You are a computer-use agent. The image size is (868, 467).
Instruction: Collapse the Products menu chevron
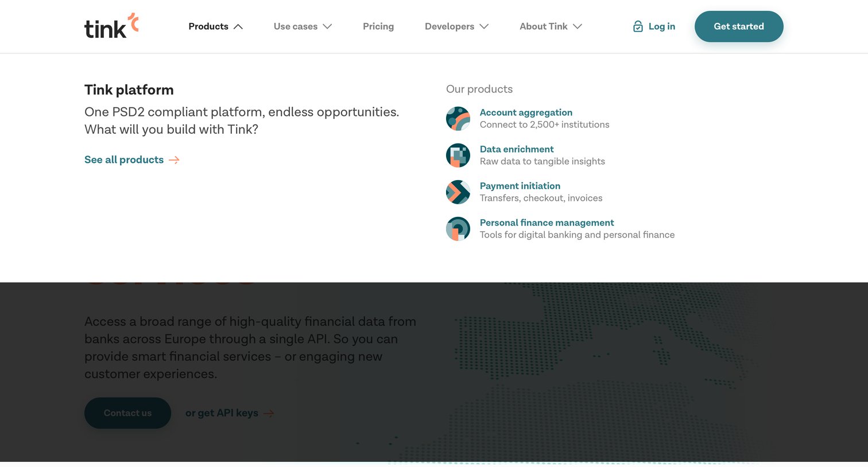point(238,26)
